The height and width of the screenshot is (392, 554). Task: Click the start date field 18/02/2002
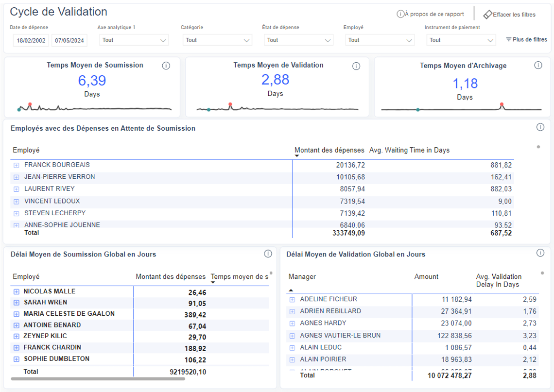tap(31, 40)
